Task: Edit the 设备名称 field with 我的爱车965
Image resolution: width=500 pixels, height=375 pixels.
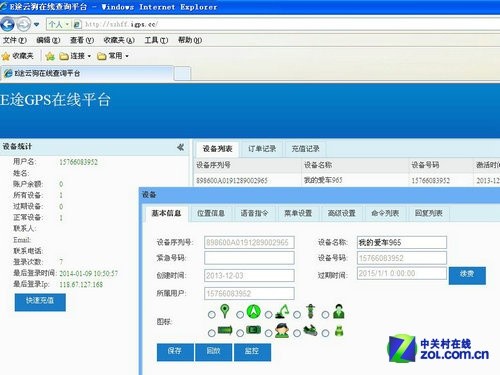Action: pos(402,242)
